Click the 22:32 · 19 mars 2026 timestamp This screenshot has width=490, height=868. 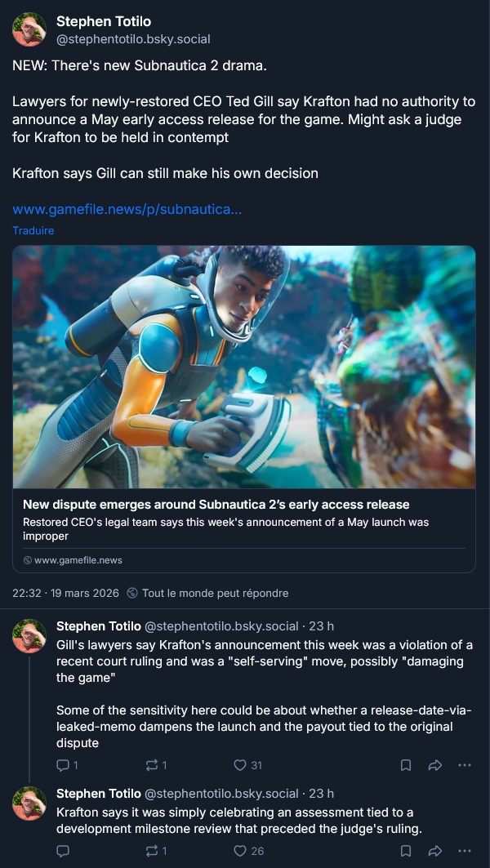click(66, 593)
